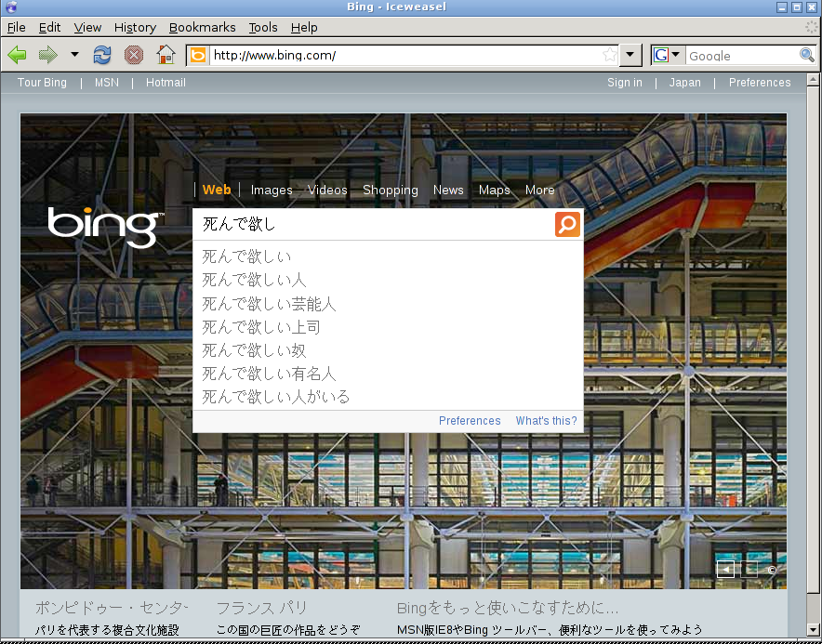Open the Help menu
Screen dimensions: 822x644
tap(304, 27)
